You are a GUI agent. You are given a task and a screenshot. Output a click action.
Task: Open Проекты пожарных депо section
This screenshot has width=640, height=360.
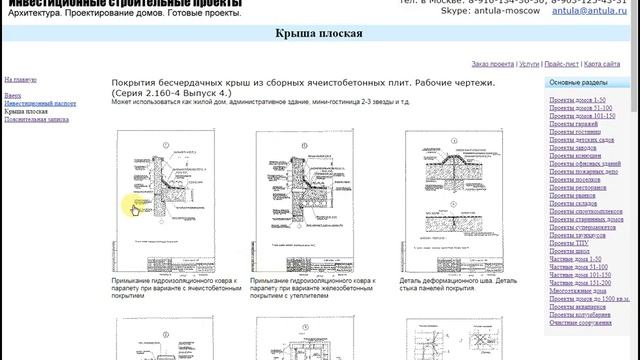[583, 172]
